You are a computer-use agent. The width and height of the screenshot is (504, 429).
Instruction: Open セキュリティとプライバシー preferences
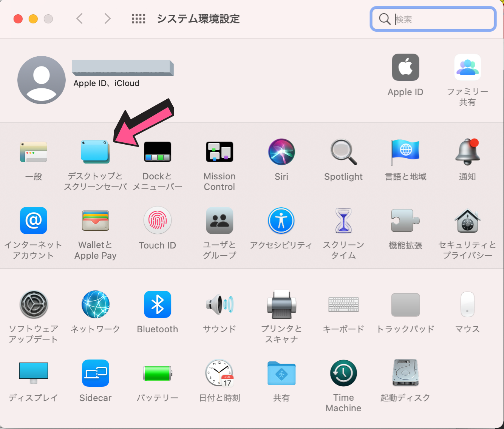click(x=467, y=221)
